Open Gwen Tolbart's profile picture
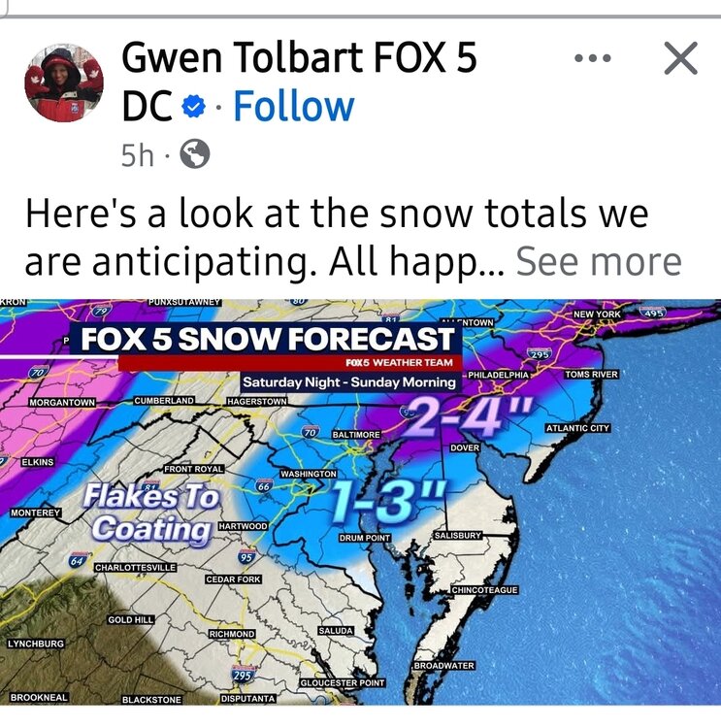 64,84
